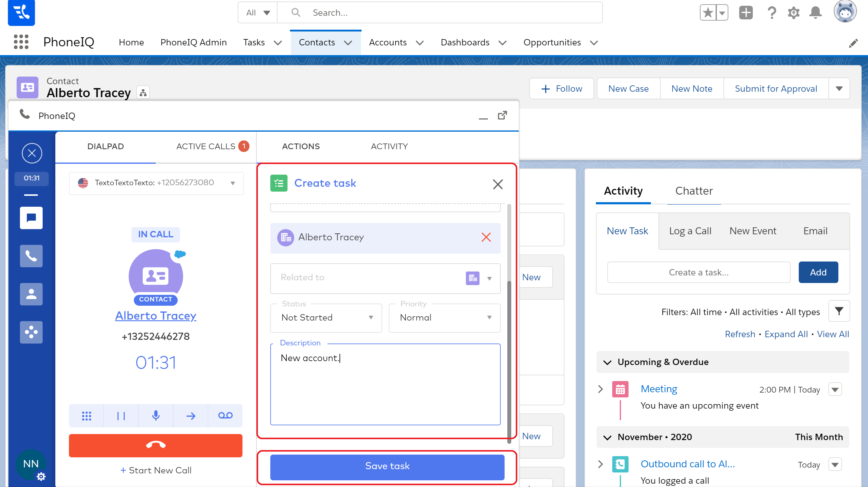868x487 pixels.
Task: Mute the microphone during call
Action: point(156,416)
